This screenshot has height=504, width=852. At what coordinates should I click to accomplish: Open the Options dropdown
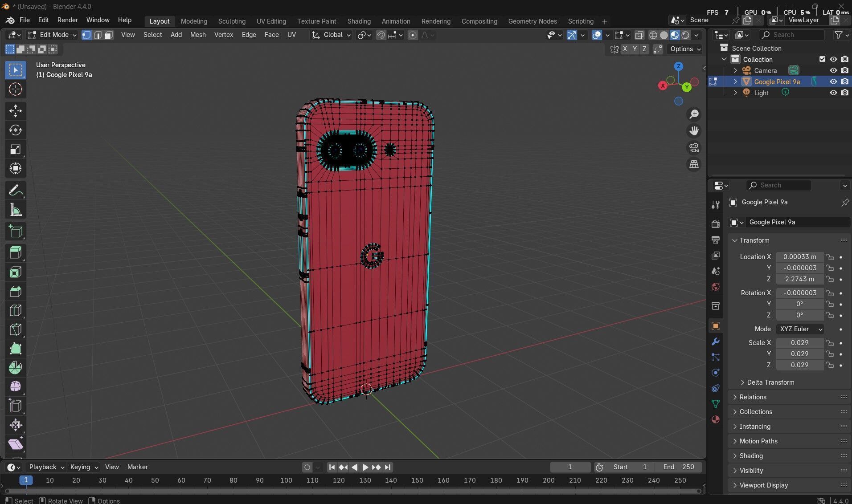coord(685,49)
